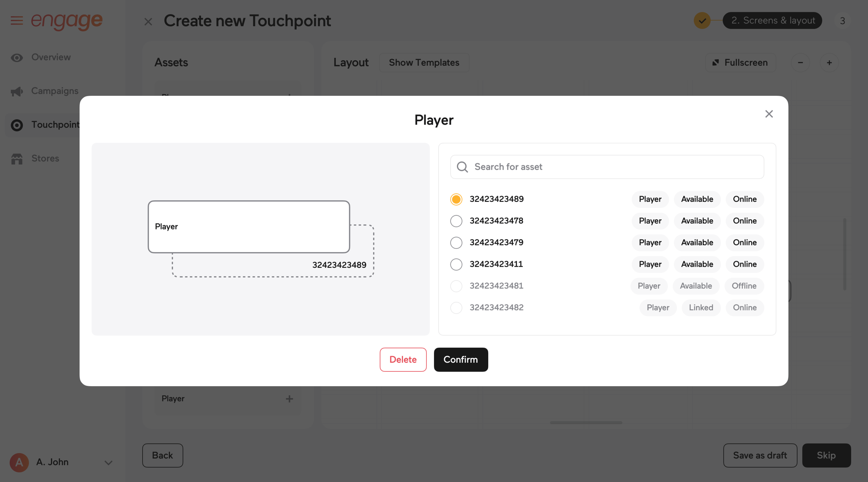Open Overview in the sidebar
Viewport: 868px width, 482px height.
click(51, 57)
